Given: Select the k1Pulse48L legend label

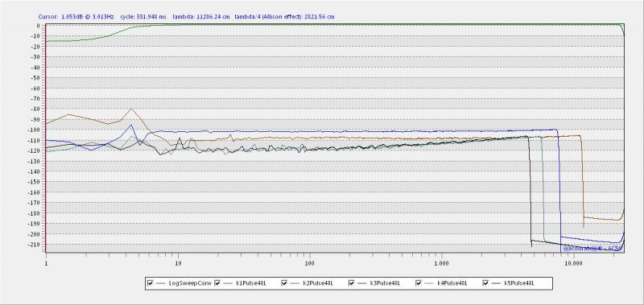Looking at the screenshot, I should [x=252, y=283].
